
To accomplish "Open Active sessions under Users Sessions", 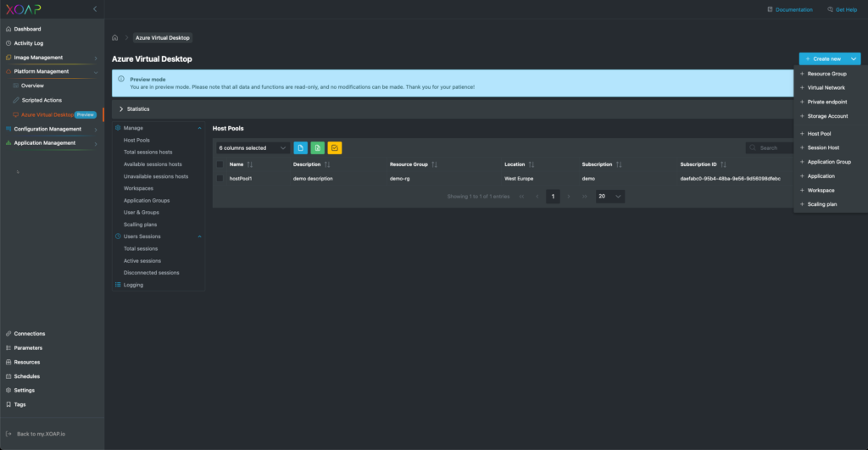I will [142, 261].
